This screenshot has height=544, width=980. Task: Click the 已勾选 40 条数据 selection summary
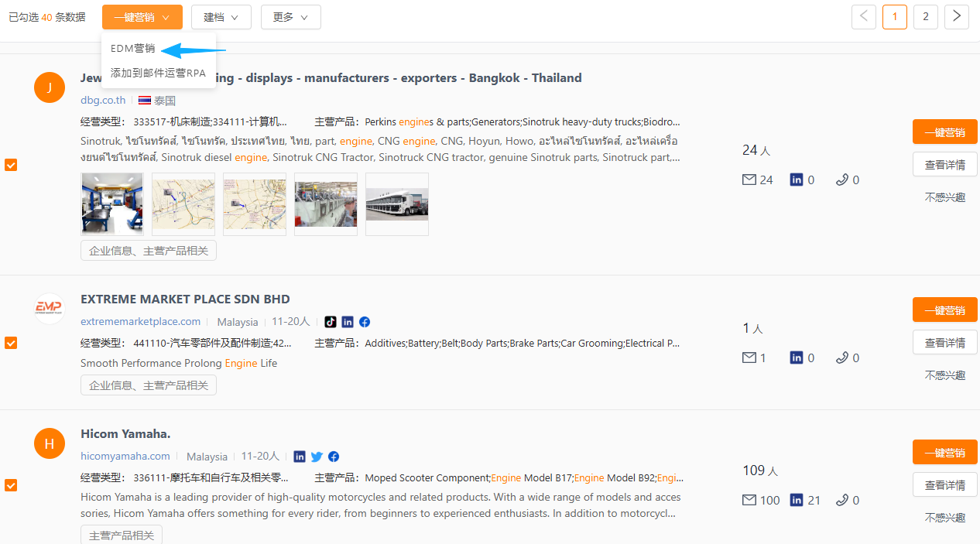47,17
